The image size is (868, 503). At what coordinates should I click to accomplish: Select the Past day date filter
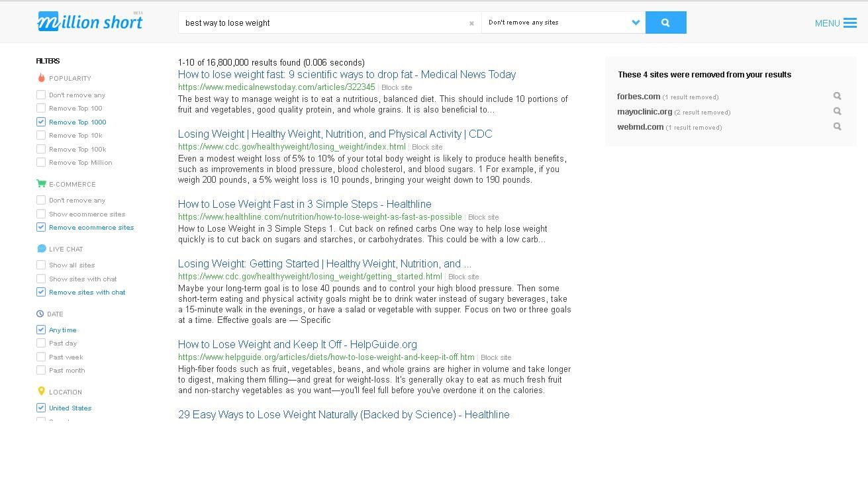pyautogui.click(x=41, y=343)
